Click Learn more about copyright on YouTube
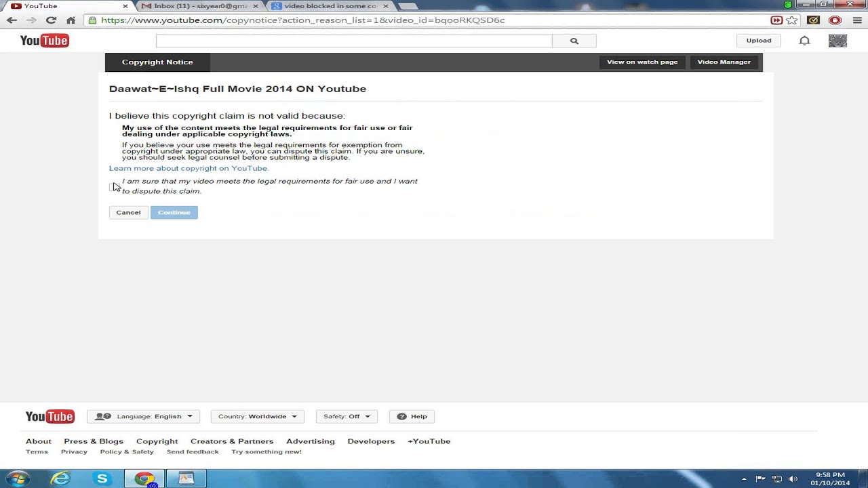 [x=189, y=168]
